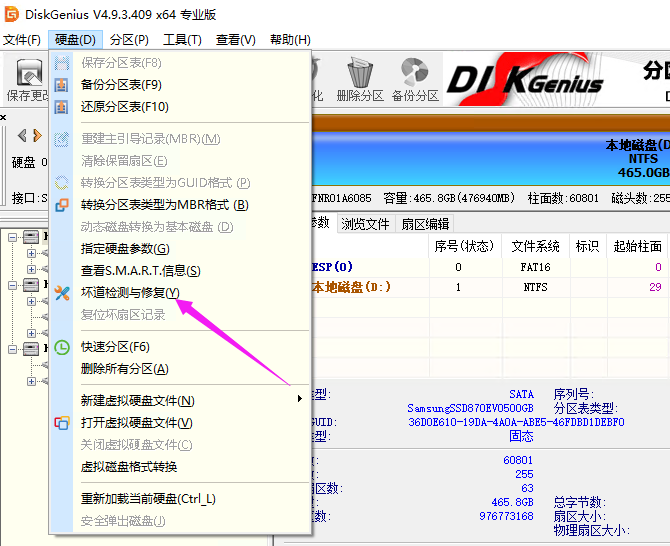Choose 重新加载当前硬盘(Ctrl_L)
The width and height of the screenshot is (670, 546).
click(180, 499)
